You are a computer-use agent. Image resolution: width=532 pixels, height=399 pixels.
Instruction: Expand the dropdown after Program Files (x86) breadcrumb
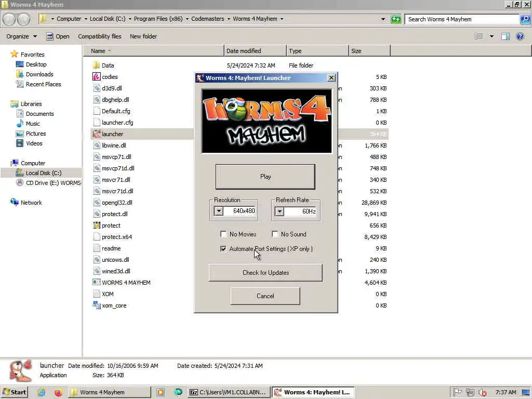pos(187,19)
